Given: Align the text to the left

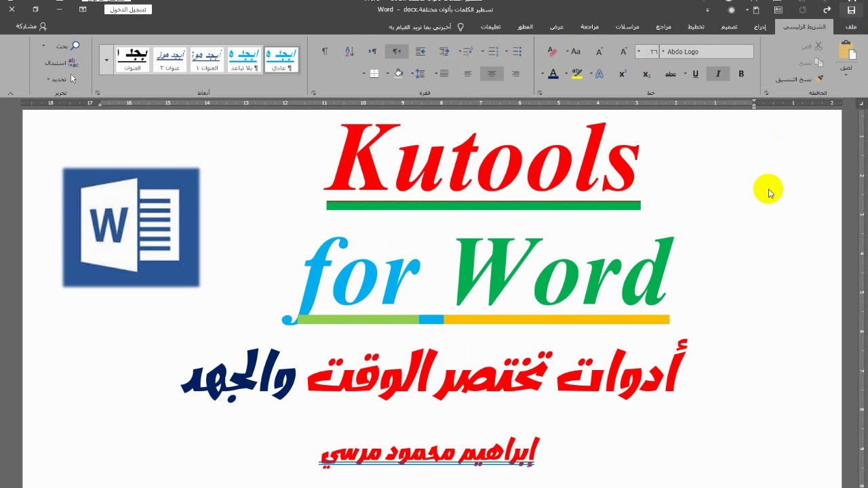Looking at the screenshot, I should click(468, 74).
